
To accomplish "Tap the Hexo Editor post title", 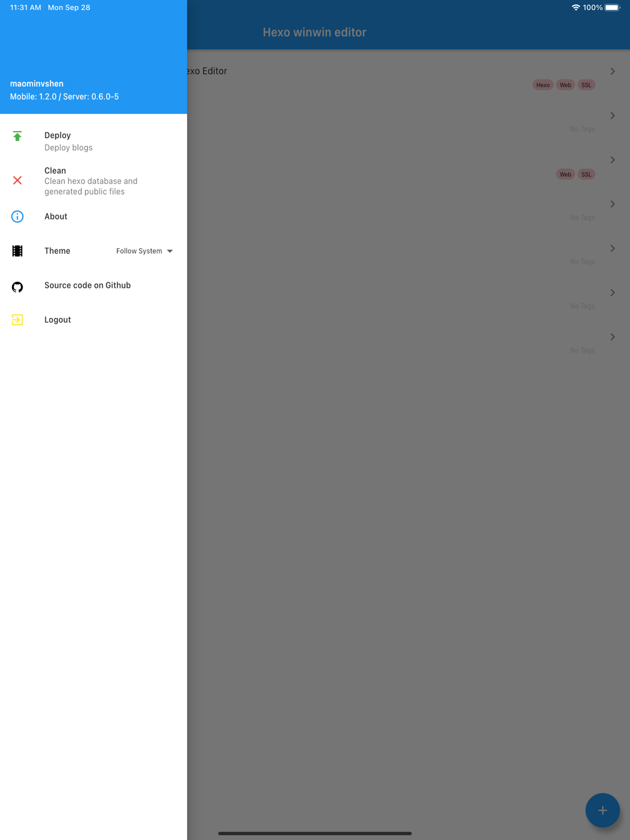I will 207,71.
